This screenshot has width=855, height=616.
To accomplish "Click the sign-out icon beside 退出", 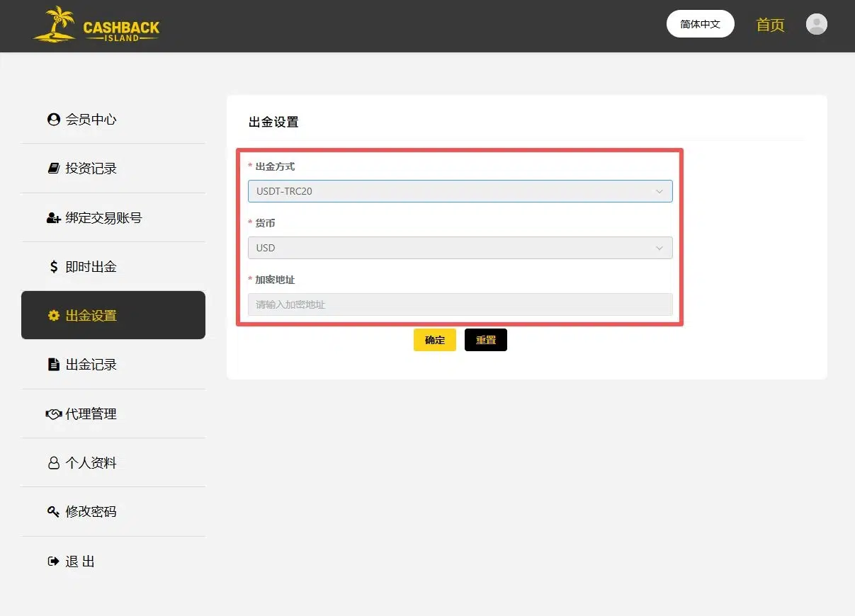I will tap(53, 561).
